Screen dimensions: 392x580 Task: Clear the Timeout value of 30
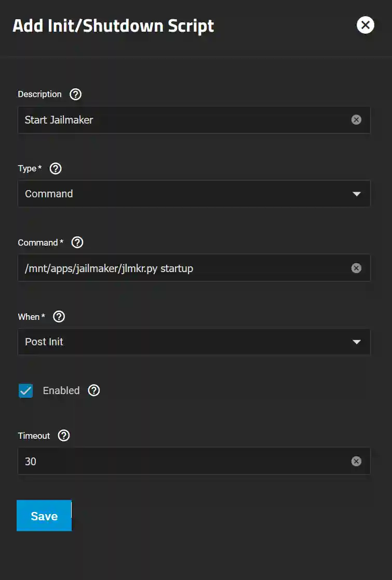click(x=356, y=461)
